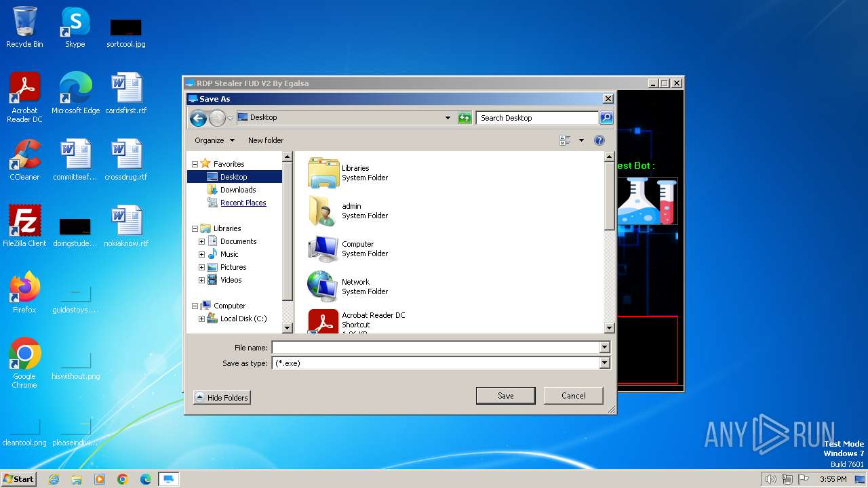
Task: Select FileZilla Client desktop shortcut
Action: tap(24, 226)
